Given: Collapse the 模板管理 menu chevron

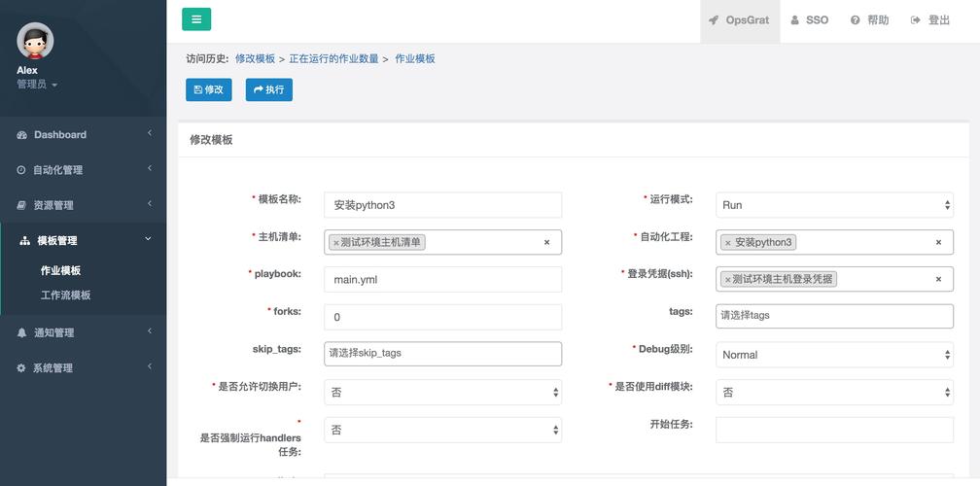Looking at the screenshot, I should click(148, 239).
